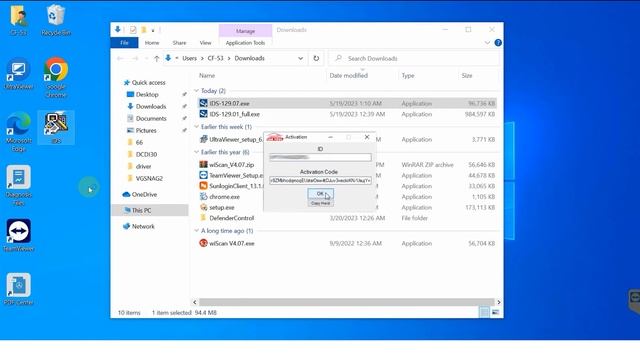640x360 pixels.
Task: Select the chrome.exe file row
Action: pos(347,197)
